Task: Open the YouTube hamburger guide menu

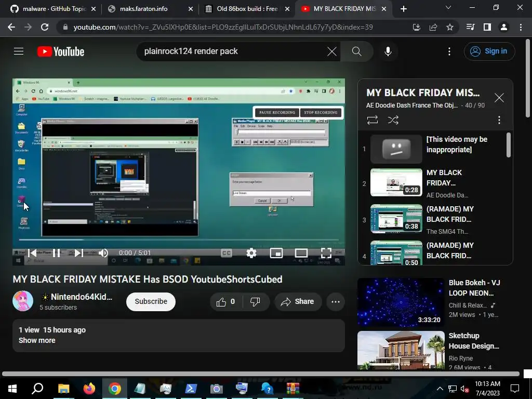Action: pos(19,51)
